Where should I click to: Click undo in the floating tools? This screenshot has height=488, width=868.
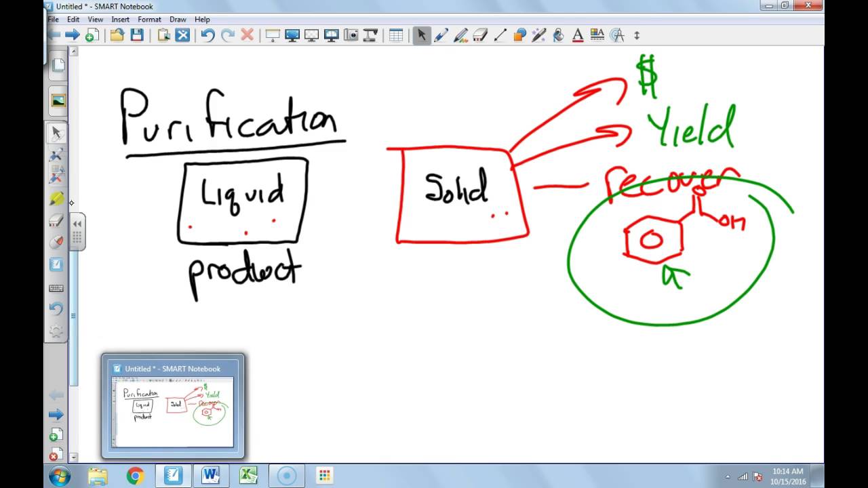pos(56,309)
